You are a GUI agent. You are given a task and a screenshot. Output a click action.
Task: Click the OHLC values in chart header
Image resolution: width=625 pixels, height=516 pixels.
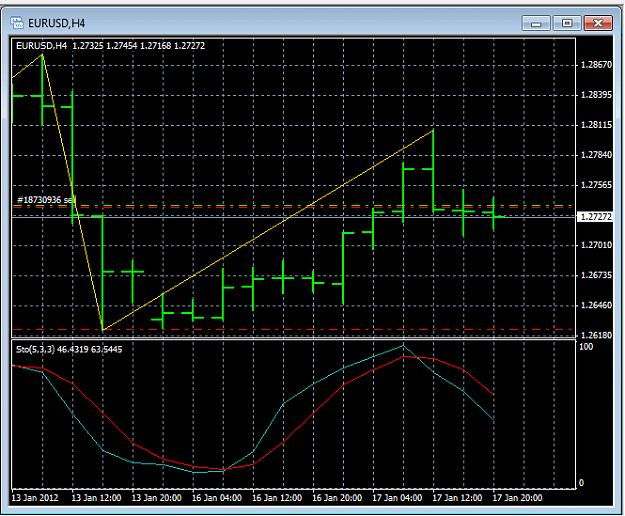click(x=138, y=46)
